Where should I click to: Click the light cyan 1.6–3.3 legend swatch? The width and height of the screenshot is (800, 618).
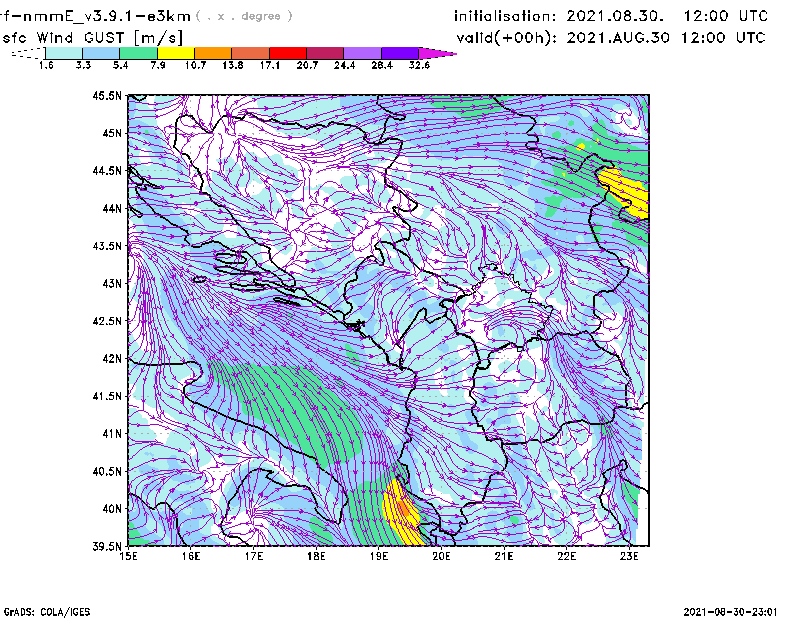click(64, 53)
